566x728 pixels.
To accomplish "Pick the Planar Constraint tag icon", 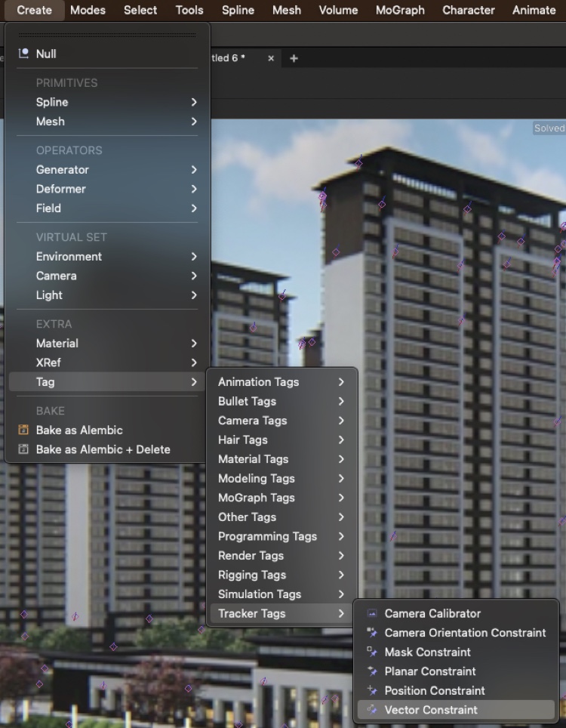I will pyautogui.click(x=371, y=671).
